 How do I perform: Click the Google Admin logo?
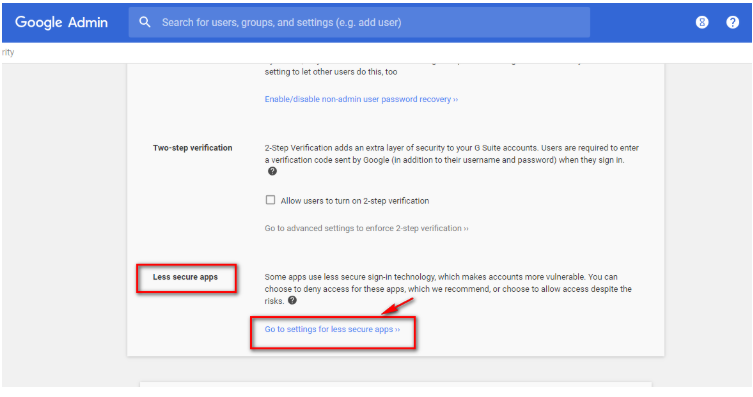tap(61, 22)
